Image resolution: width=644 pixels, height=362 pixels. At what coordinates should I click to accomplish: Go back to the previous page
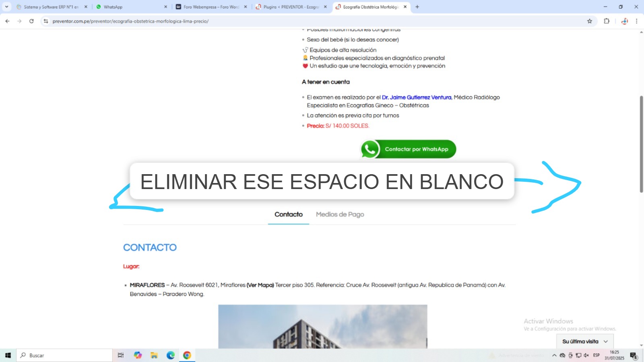pyautogui.click(x=7, y=21)
